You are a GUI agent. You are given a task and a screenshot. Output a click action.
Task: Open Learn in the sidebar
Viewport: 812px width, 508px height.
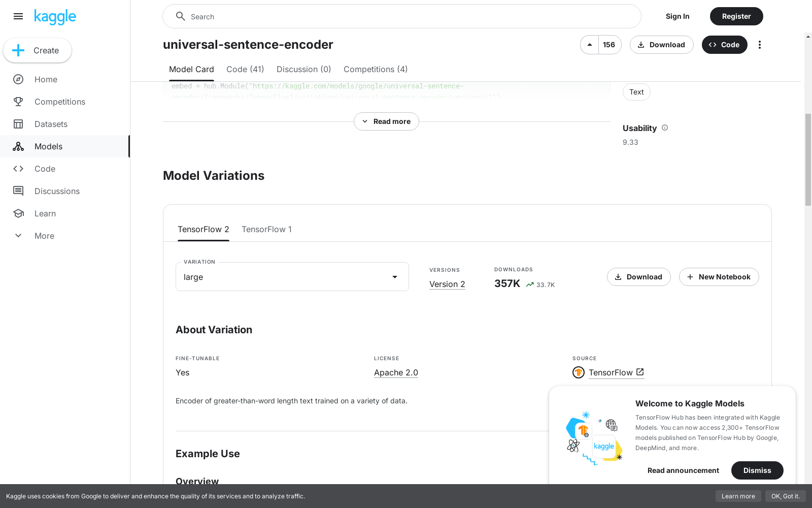(x=65, y=213)
